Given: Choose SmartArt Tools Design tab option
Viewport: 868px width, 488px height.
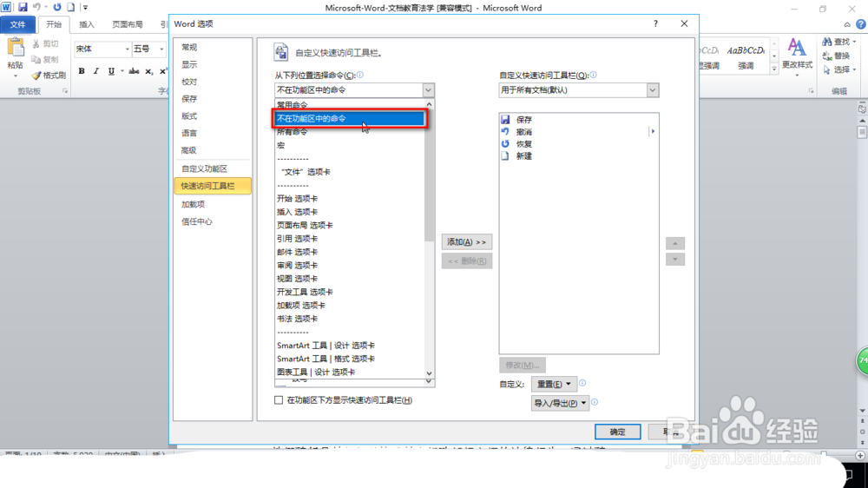Looking at the screenshot, I should (350, 345).
